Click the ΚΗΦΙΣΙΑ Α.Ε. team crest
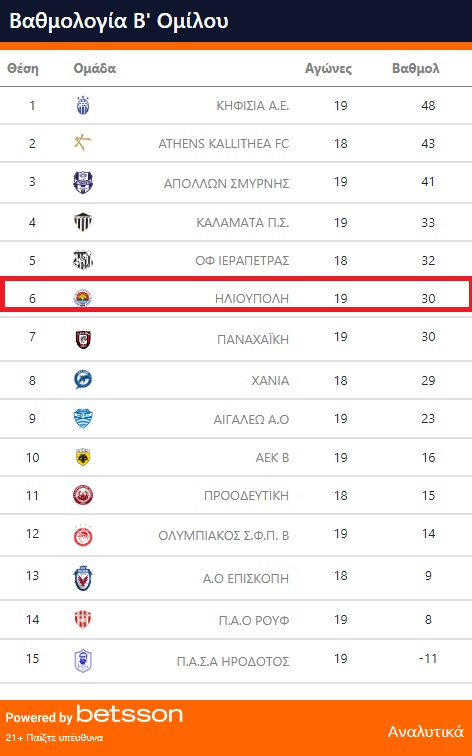The width and height of the screenshot is (472, 756). point(83,106)
